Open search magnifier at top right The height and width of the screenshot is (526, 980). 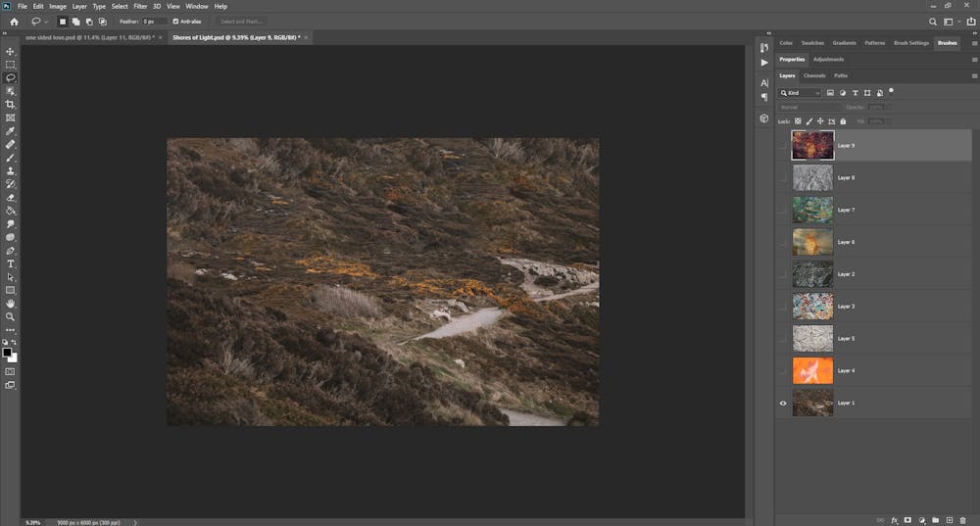933,22
